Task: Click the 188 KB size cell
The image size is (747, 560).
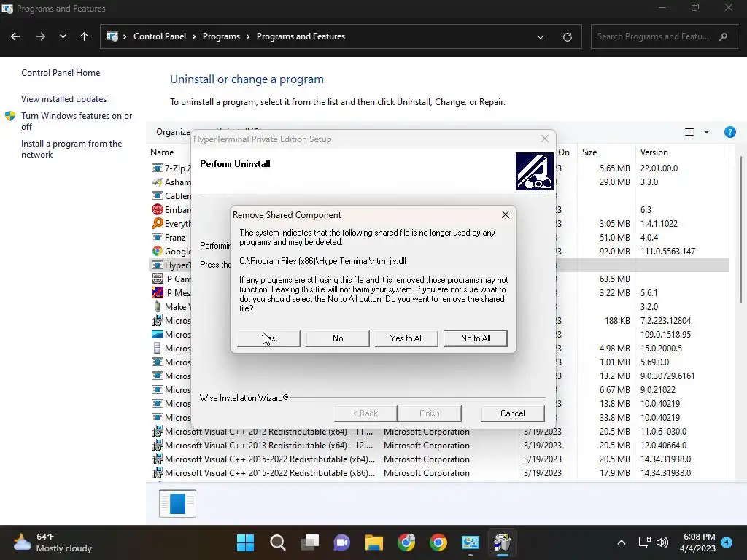Action: click(617, 321)
